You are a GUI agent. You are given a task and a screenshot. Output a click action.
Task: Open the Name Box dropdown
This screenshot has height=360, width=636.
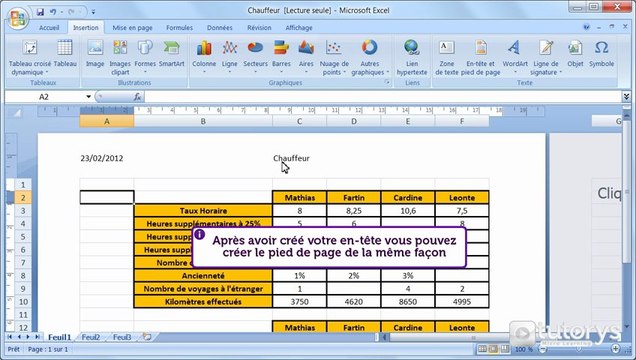[x=88, y=97]
